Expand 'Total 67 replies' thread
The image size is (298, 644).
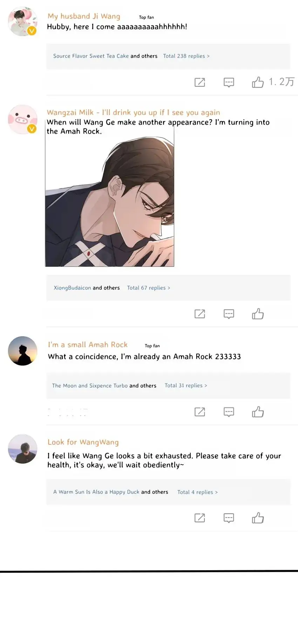[x=148, y=288]
